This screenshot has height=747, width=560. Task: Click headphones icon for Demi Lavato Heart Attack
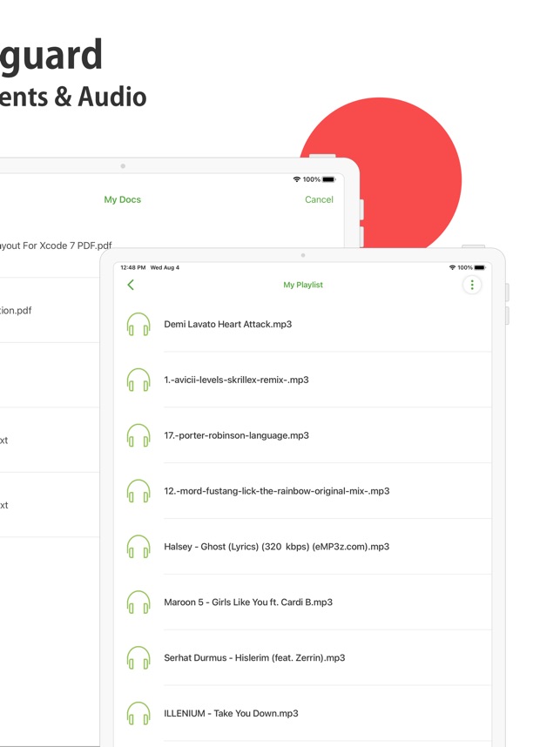coord(138,325)
